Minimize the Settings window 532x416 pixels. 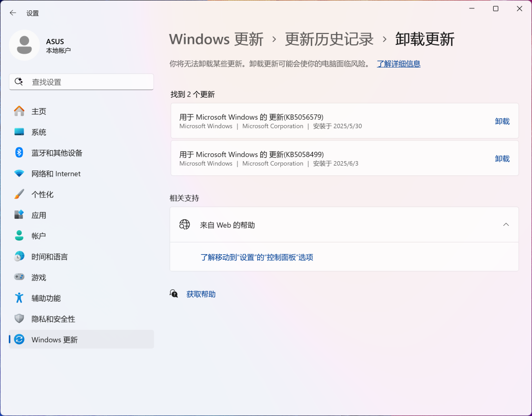click(x=471, y=8)
